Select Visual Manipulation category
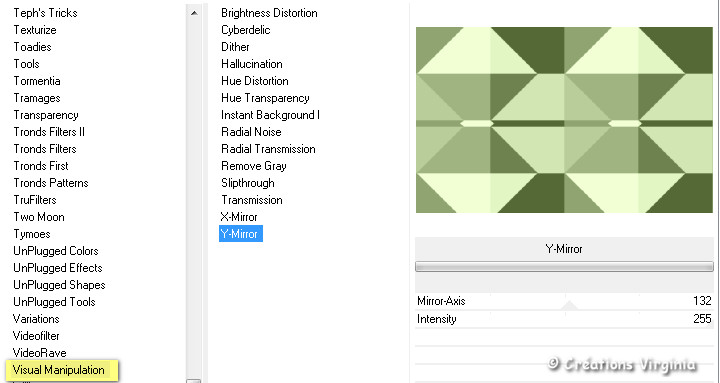Screen dimensions: 720x383 62,370
